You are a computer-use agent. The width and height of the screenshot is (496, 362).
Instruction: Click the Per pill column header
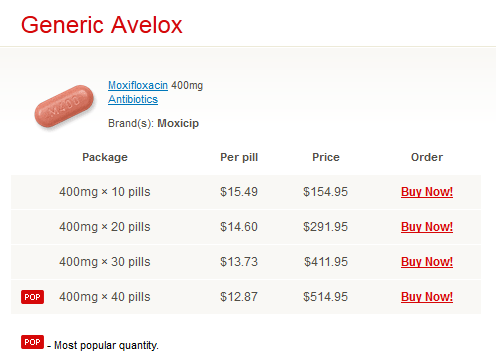[239, 157]
